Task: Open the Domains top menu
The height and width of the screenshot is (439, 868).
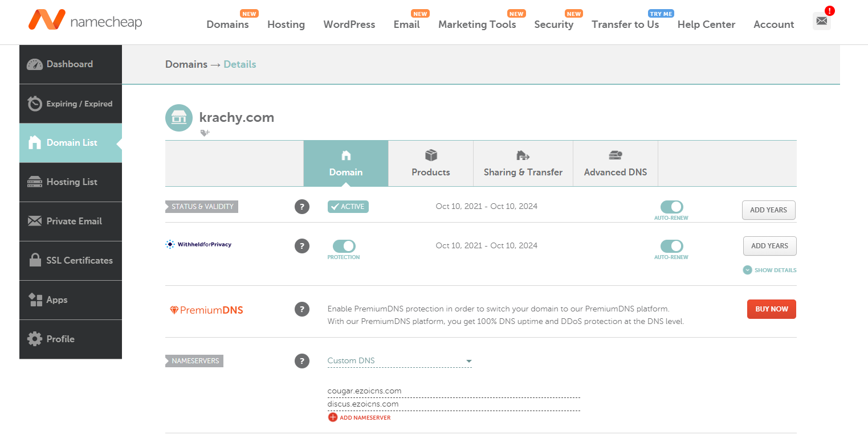Action: [227, 24]
